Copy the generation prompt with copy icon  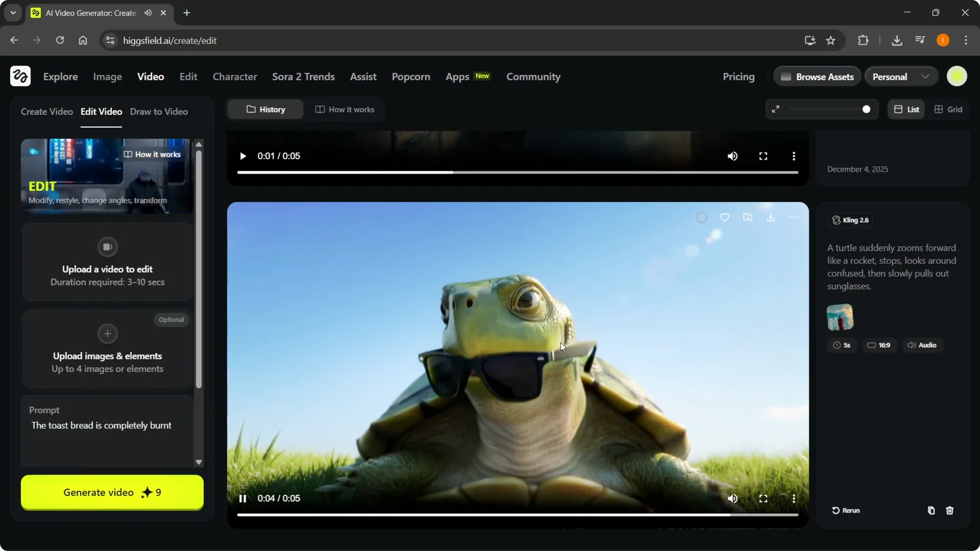[930, 510]
